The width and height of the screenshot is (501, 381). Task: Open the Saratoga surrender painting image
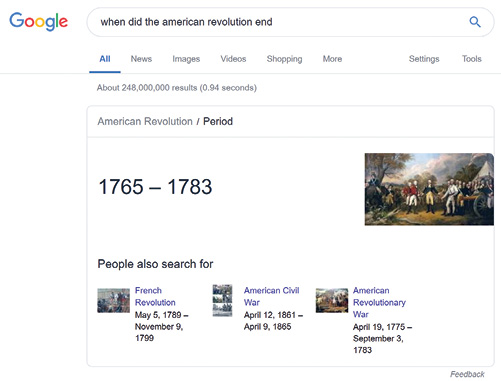point(429,189)
